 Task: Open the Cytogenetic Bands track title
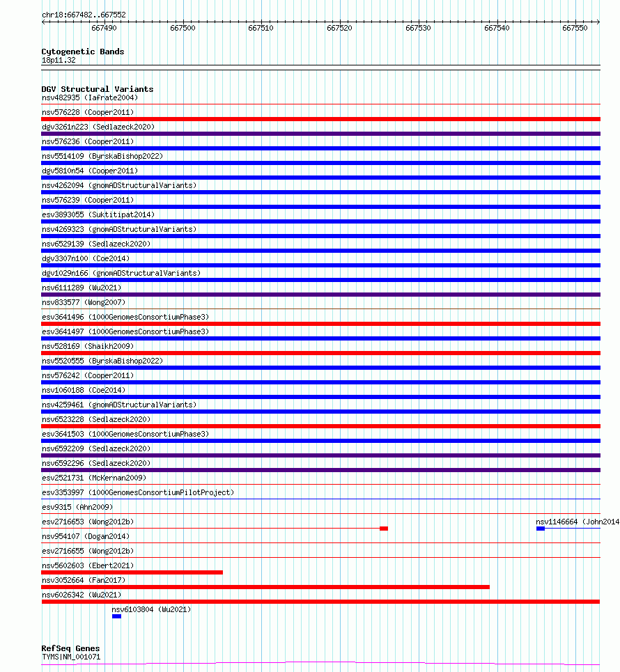pos(83,52)
